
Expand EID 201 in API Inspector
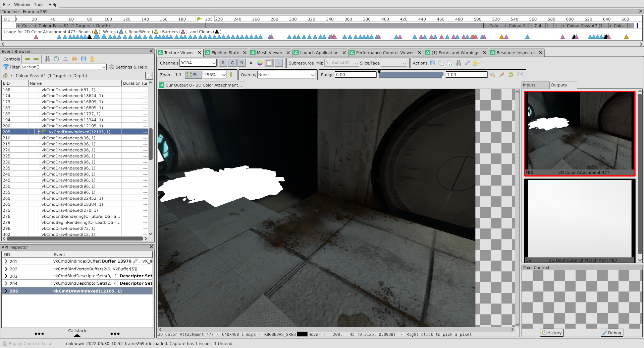pyautogui.click(x=6, y=262)
